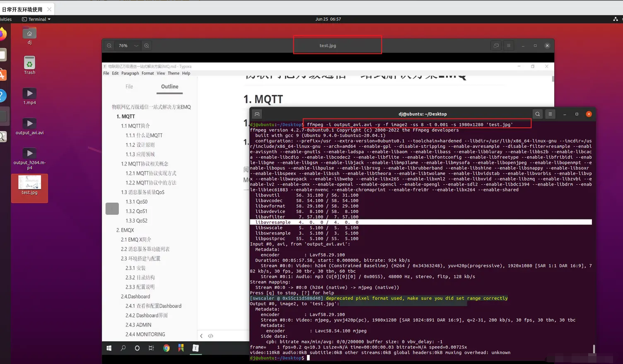Viewport: 623px width, 364px height.
Task: Open Typora's Theme menu
Action: point(174,73)
